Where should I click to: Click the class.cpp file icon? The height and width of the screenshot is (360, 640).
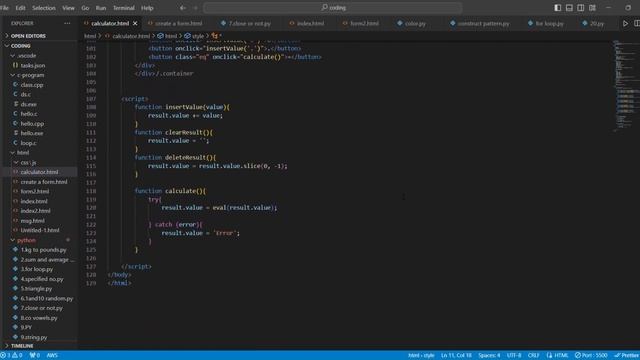(15, 85)
